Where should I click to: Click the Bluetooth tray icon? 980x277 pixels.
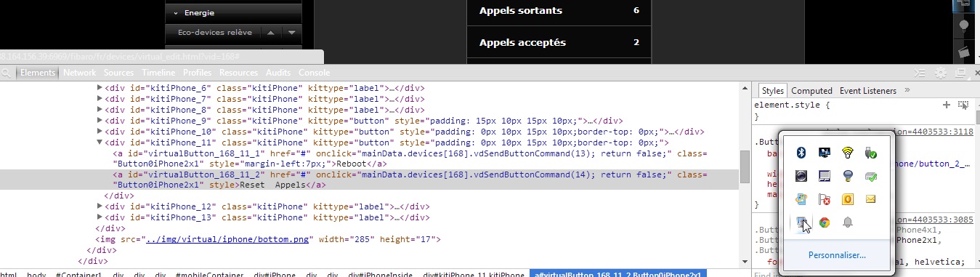click(801, 153)
